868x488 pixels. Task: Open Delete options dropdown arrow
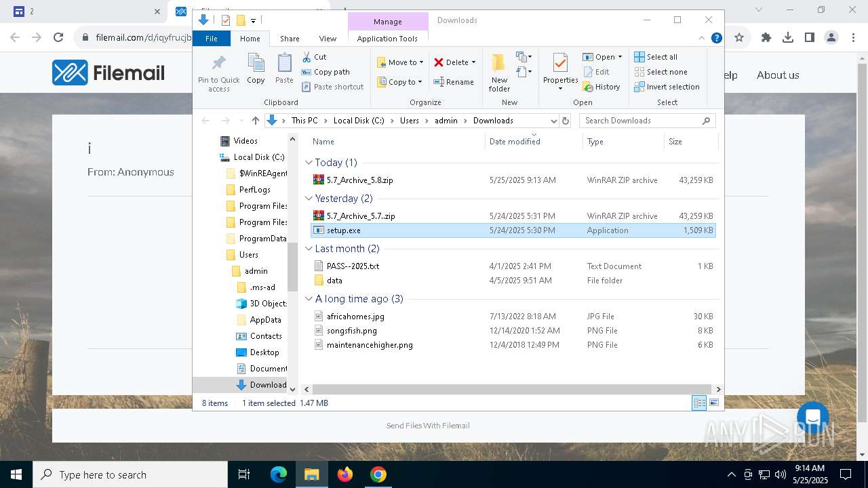[x=473, y=62]
